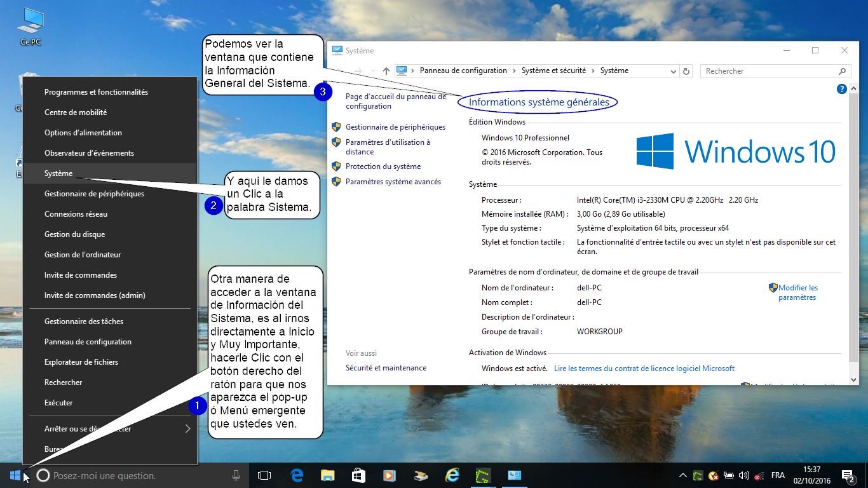
Task: Launch Microsoft Edge from the taskbar
Action: [x=297, y=475]
